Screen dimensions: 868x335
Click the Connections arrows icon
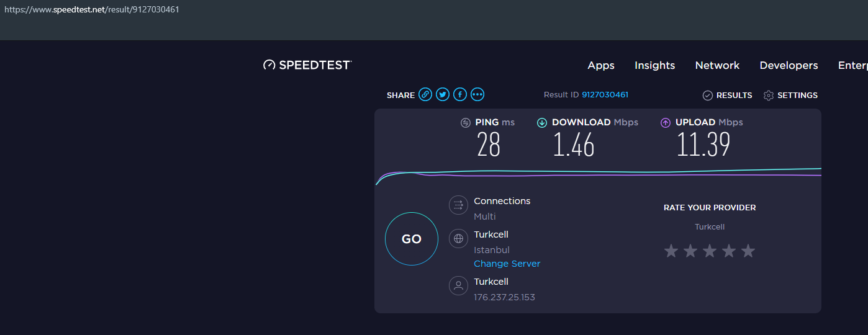point(458,205)
